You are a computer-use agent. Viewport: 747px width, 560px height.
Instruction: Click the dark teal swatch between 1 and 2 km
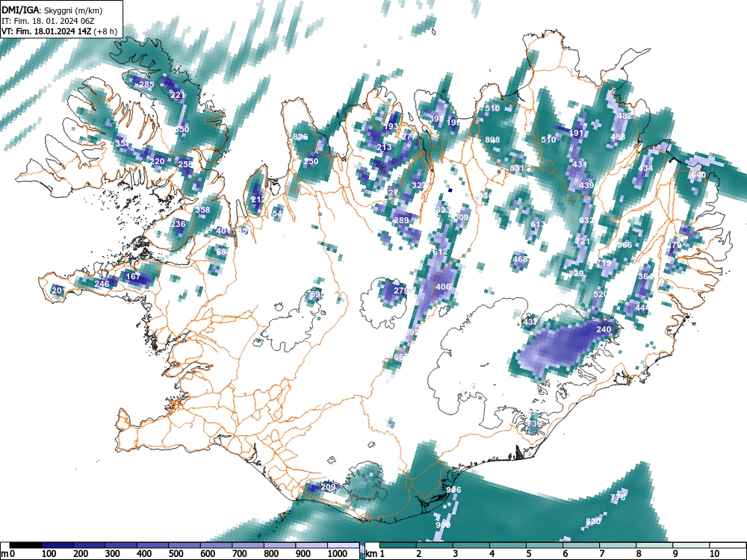pos(399,545)
